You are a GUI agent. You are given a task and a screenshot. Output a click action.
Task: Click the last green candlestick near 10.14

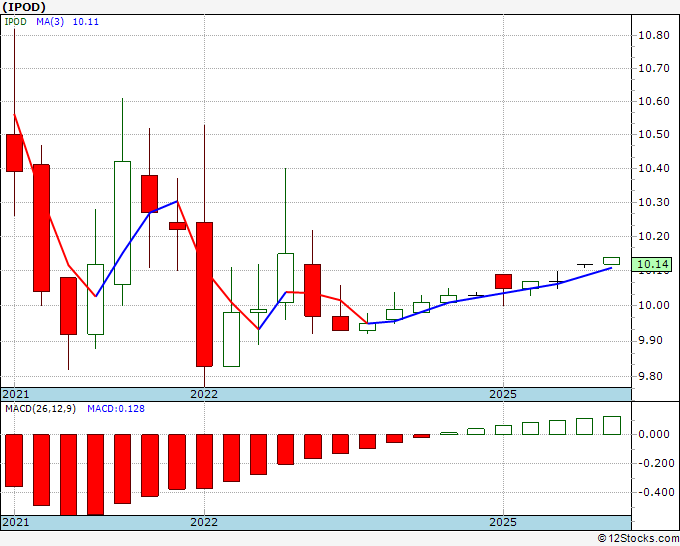click(x=611, y=261)
